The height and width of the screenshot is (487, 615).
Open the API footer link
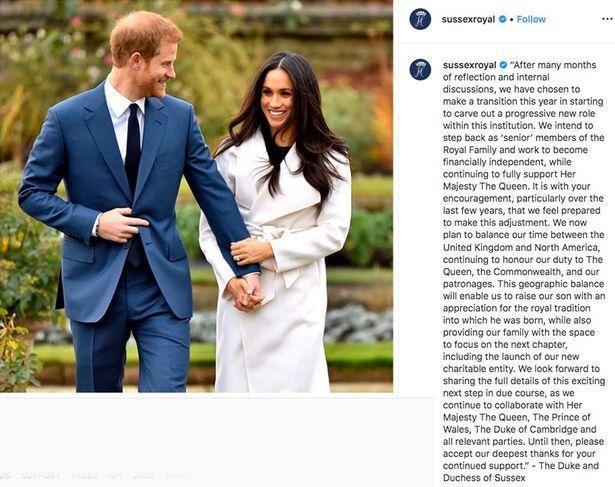pyautogui.click(x=115, y=475)
